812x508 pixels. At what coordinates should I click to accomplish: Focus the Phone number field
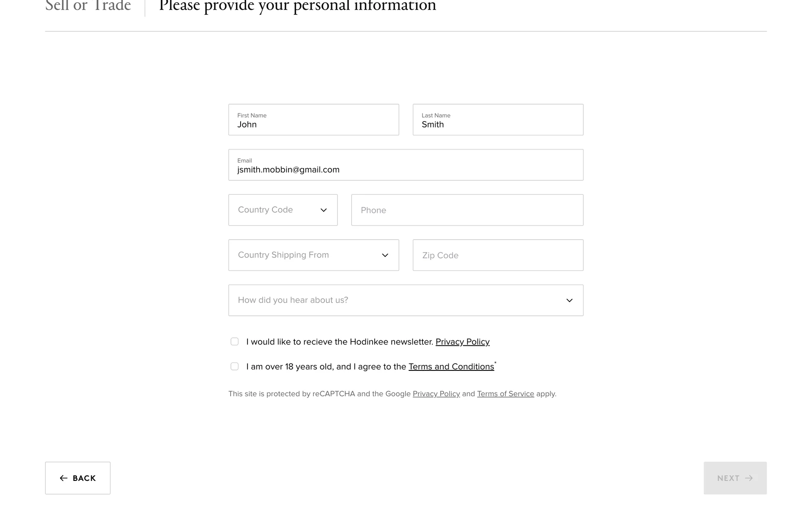[467, 210]
